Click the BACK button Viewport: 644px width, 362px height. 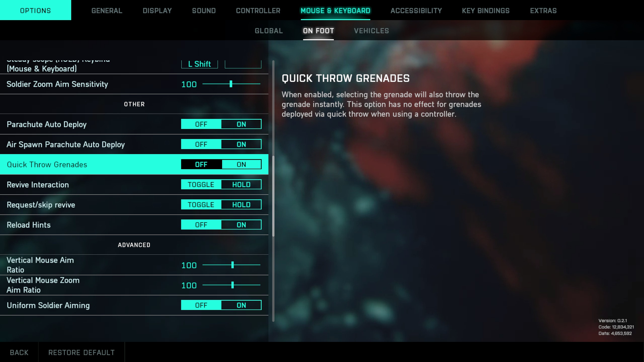click(x=19, y=352)
